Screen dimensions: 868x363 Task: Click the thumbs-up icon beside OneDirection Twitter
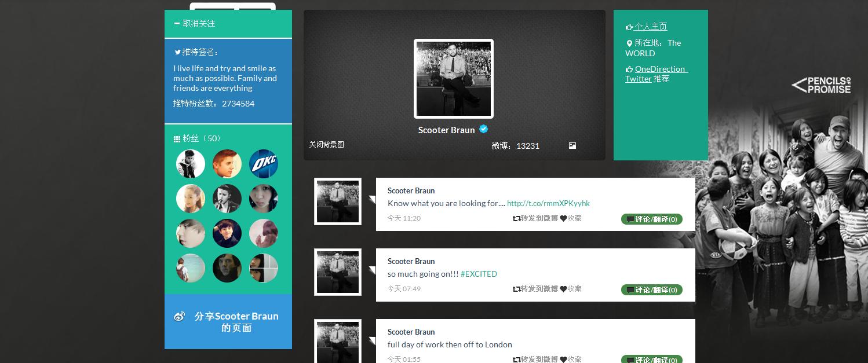(x=629, y=69)
